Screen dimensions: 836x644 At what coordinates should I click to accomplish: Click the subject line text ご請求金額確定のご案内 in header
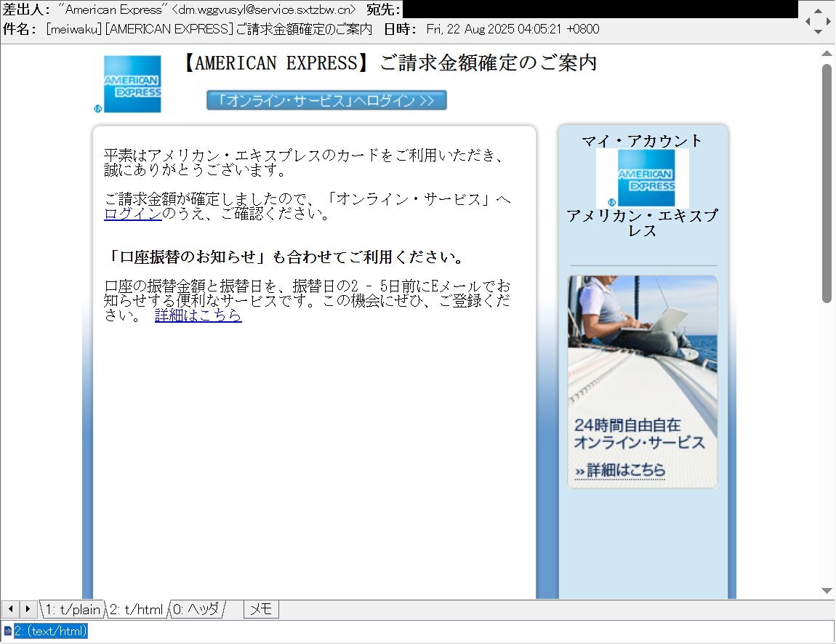[x=304, y=29]
